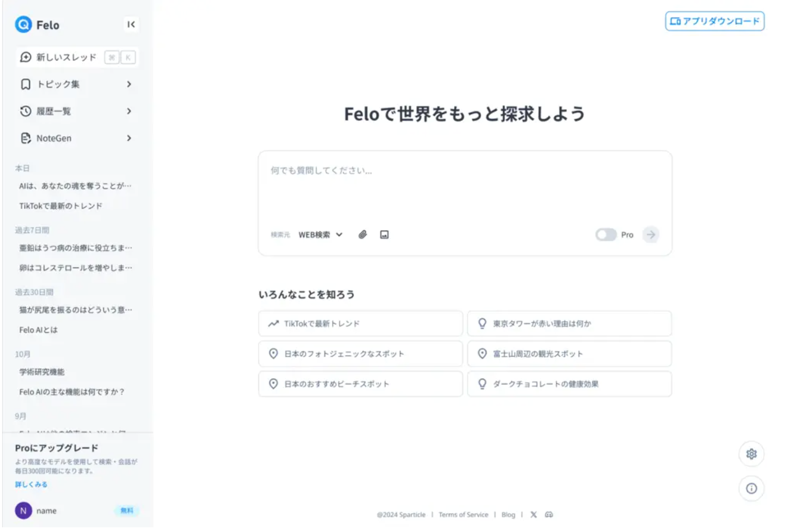
Task: Open the NoteGen section icon
Action: 26,138
